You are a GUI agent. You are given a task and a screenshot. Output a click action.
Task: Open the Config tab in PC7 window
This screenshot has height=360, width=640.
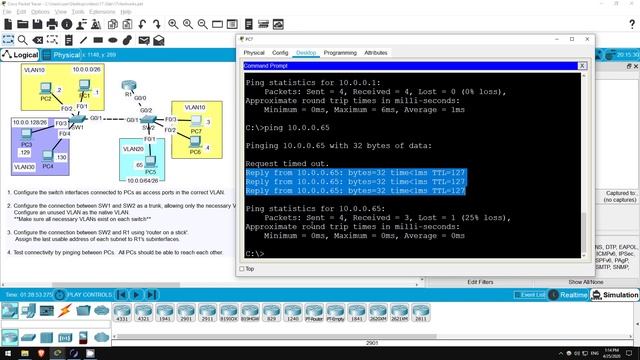(280, 53)
